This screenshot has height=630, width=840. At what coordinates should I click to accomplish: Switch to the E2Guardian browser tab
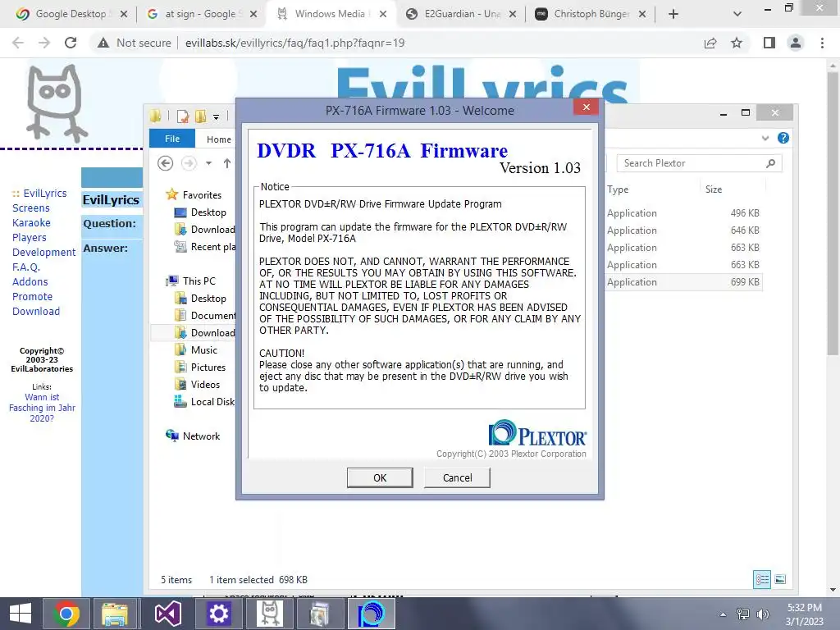tap(462, 14)
